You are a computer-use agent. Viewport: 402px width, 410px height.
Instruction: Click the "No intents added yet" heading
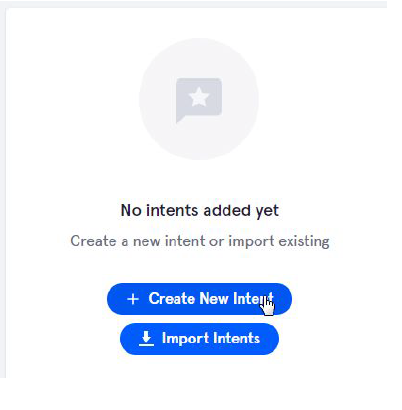click(200, 211)
